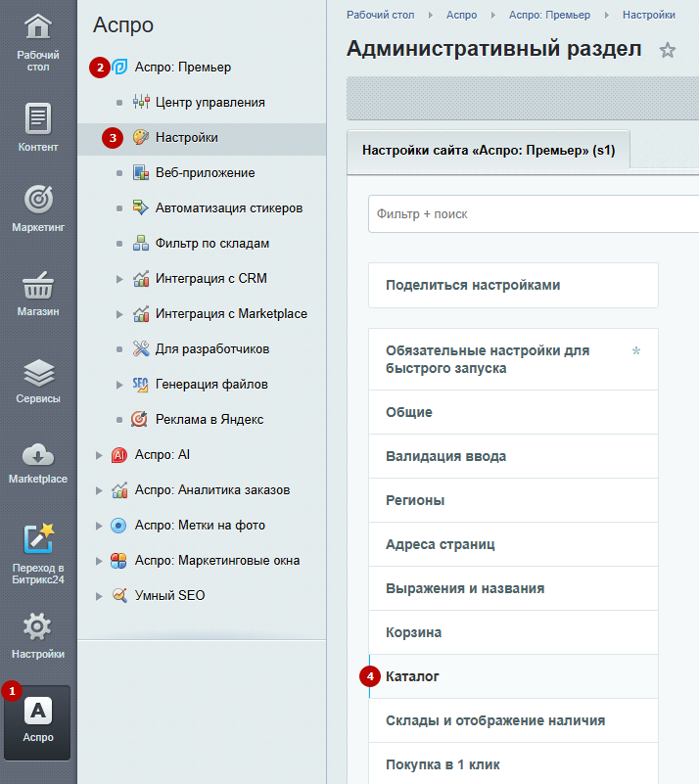Screen dimensions: 699x784
Task: Go to Аспро: Премьер breadcrumb link
Action: click(549, 15)
